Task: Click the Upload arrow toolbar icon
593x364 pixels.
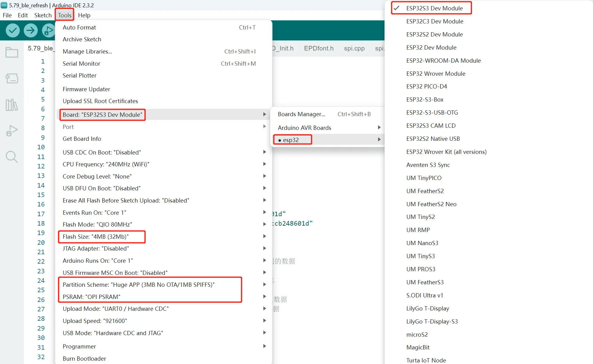Action: pos(30,30)
